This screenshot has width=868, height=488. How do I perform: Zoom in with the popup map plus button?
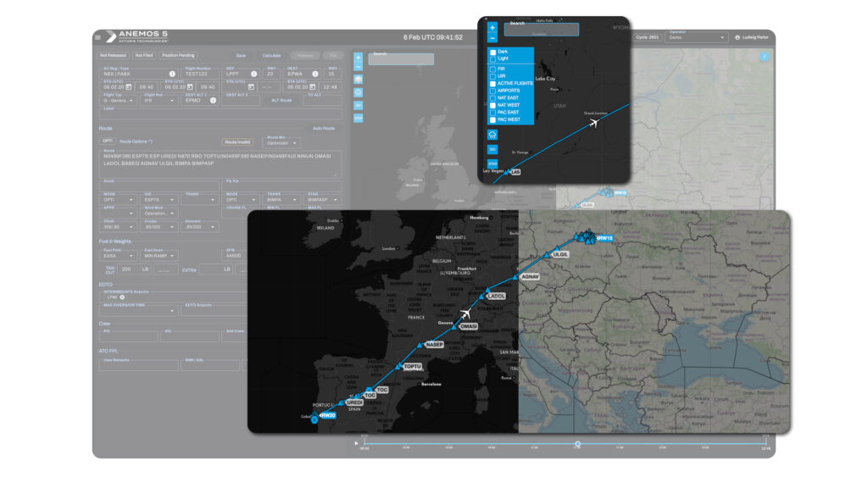[493, 27]
